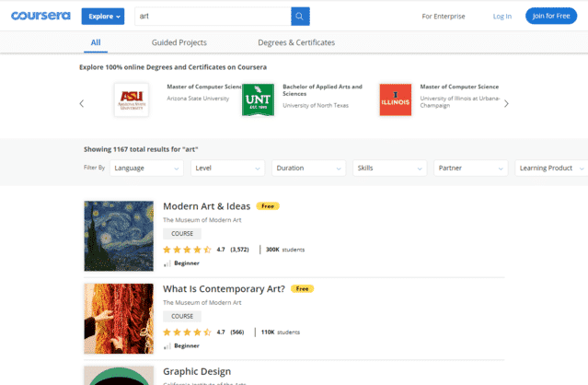
Task: Click the Arizona State University logo
Action: [x=131, y=99]
